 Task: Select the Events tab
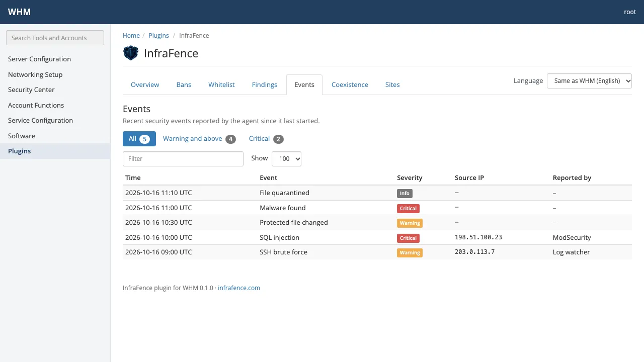(304, 85)
